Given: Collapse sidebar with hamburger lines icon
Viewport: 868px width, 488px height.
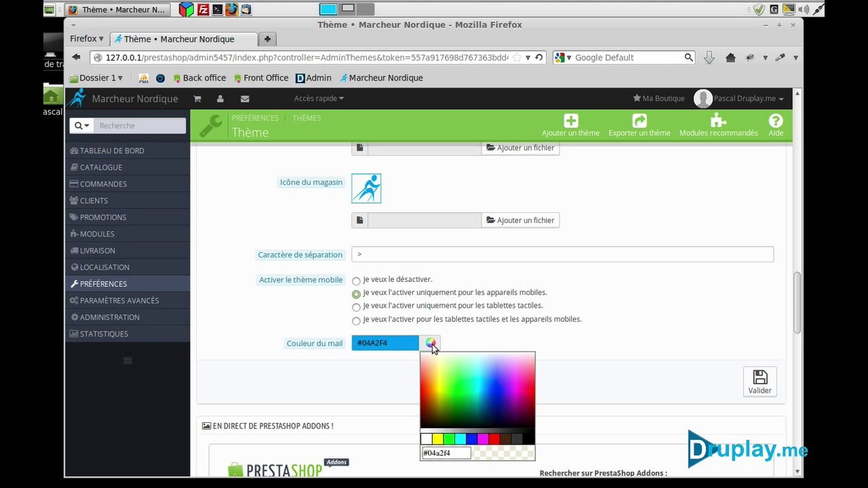Looking at the screenshot, I should 127,361.
